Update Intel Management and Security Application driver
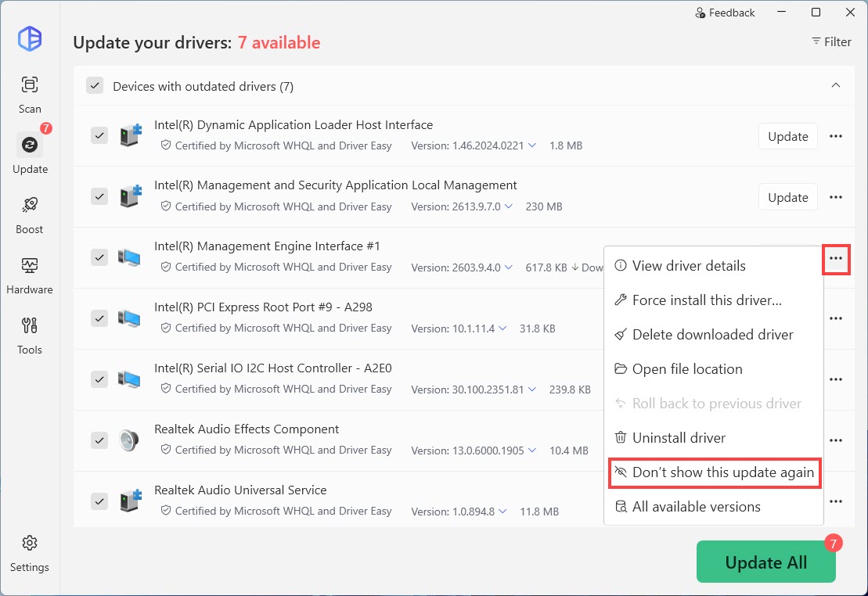The image size is (868, 596). [787, 197]
